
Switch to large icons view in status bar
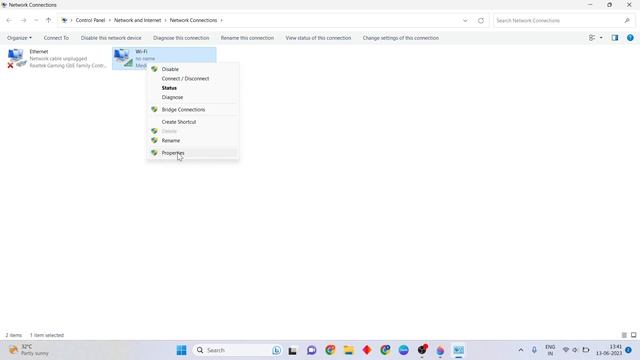[633, 335]
